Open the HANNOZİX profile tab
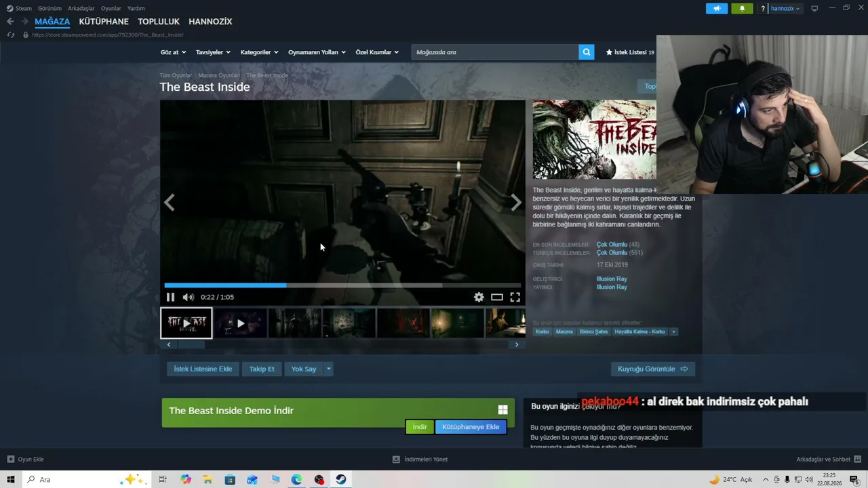This screenshot has height=488, width=868. click(210, 22)
